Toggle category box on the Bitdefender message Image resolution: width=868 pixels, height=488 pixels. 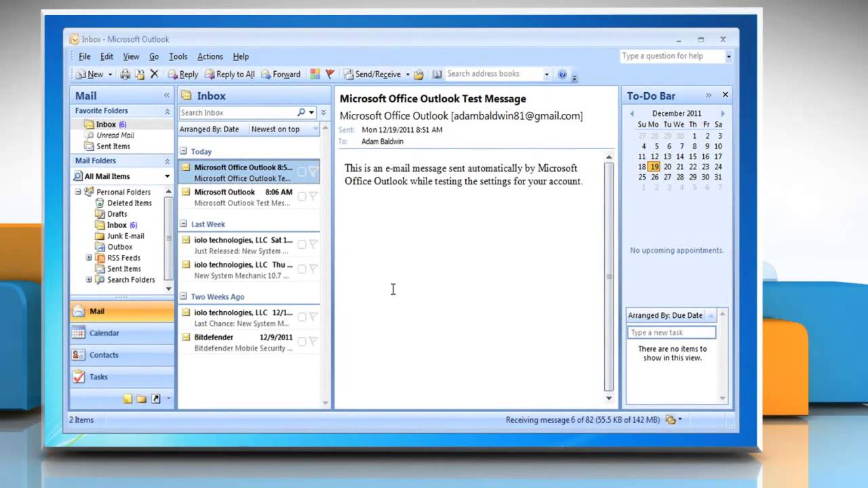[x=302, y=342]
